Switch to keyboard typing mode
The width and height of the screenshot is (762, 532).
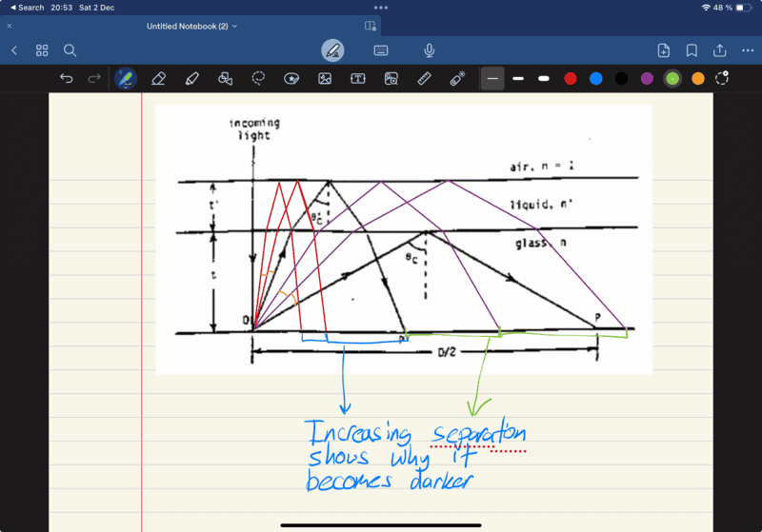click(381, 50)
